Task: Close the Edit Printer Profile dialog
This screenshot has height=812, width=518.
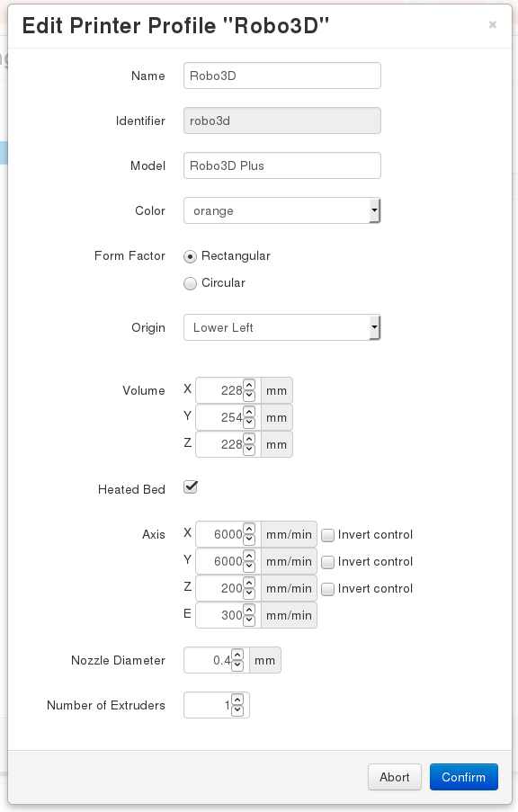Action: point(493,24)
